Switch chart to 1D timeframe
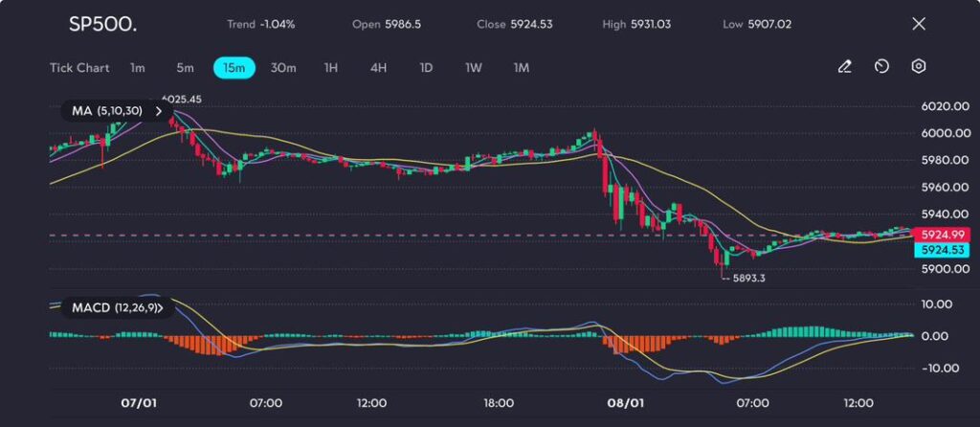This screenshot has height=427, width=980. click(x=426, y=68)
